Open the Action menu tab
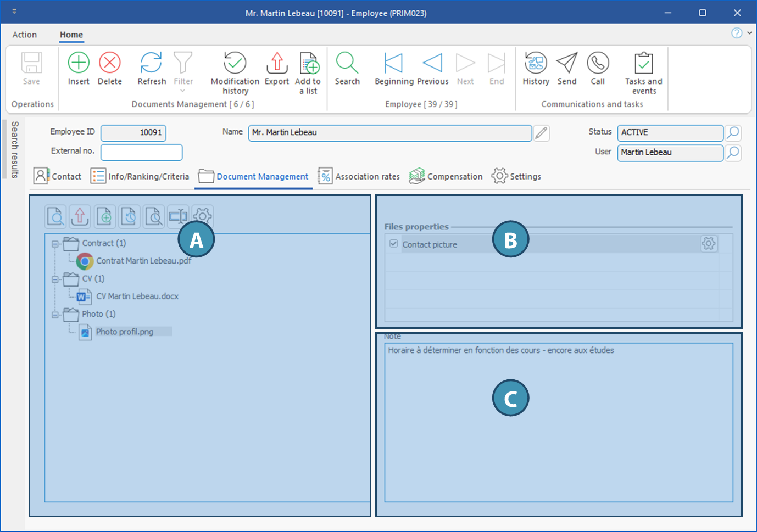 click(x=25, y=35)
